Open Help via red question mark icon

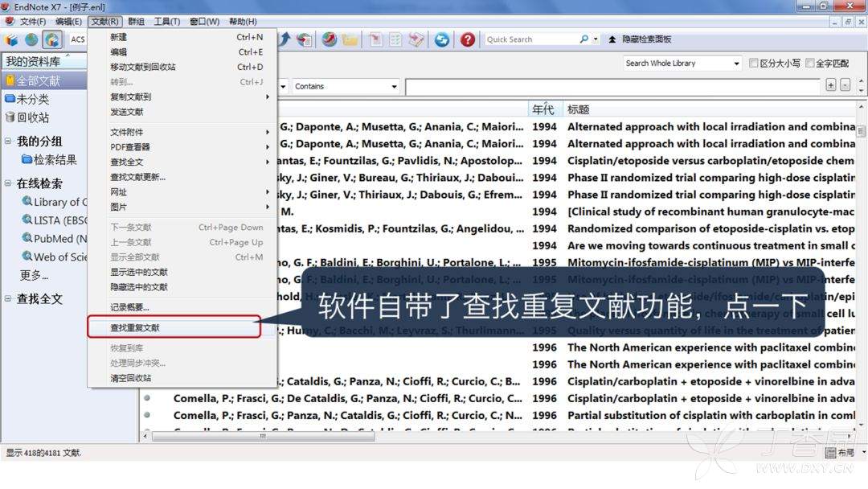click(468, 39)
